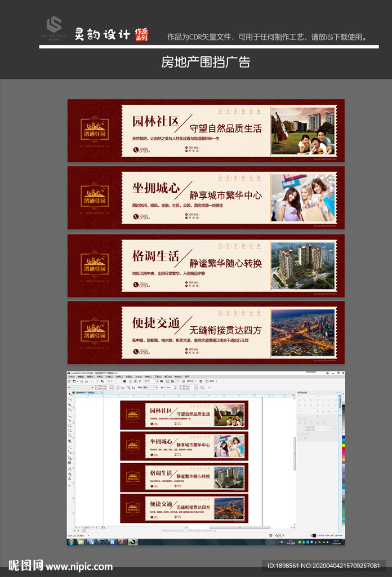Apply layout to current page only toggle
This screenshot has width=392, height=577.
coord(133,388)
